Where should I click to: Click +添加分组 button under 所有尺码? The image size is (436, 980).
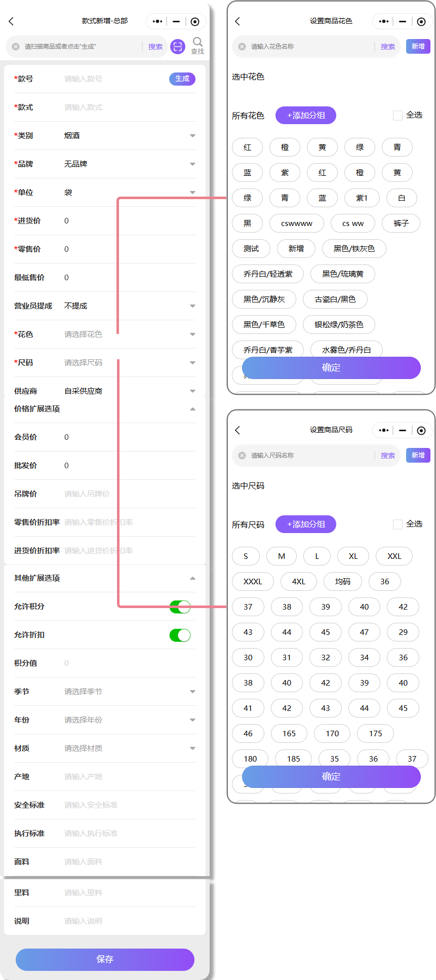point(306,524)
